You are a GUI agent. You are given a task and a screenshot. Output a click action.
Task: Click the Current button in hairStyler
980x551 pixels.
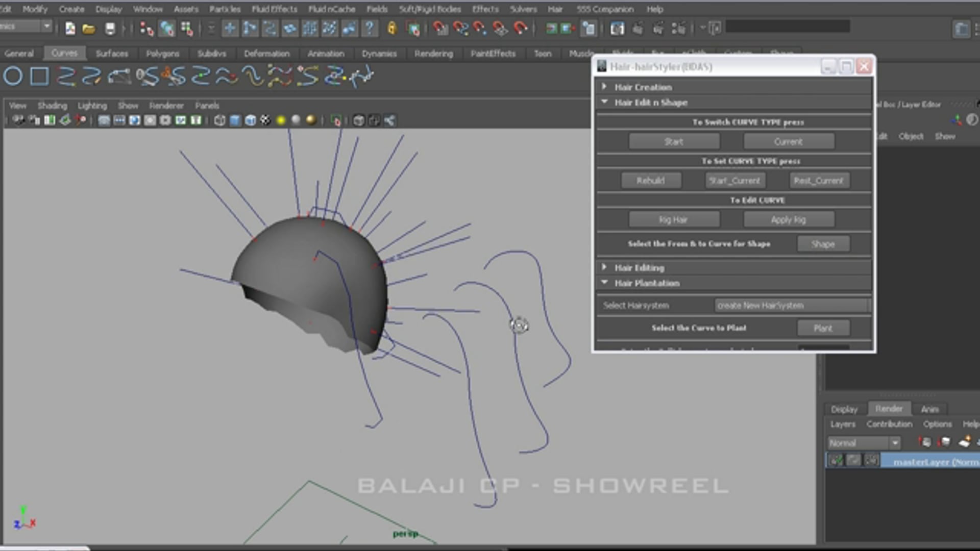click(789, 142)
